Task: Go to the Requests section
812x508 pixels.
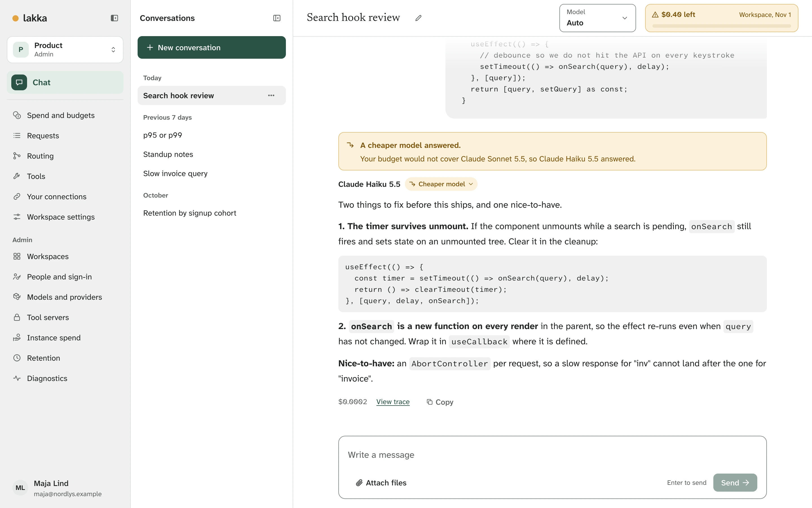Action: tap(65, 135)
